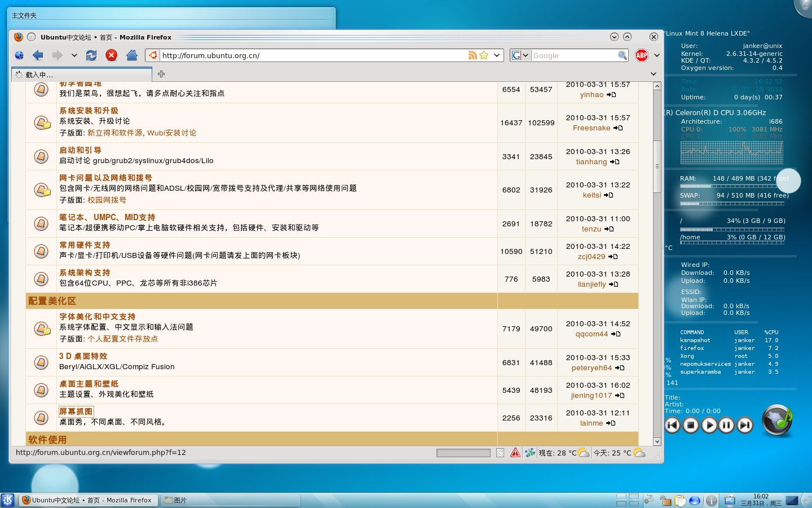Open the 常用硬件支持 forum link
Image resolution: width=812 pixels, height=508 pixels.
[85, 245]
